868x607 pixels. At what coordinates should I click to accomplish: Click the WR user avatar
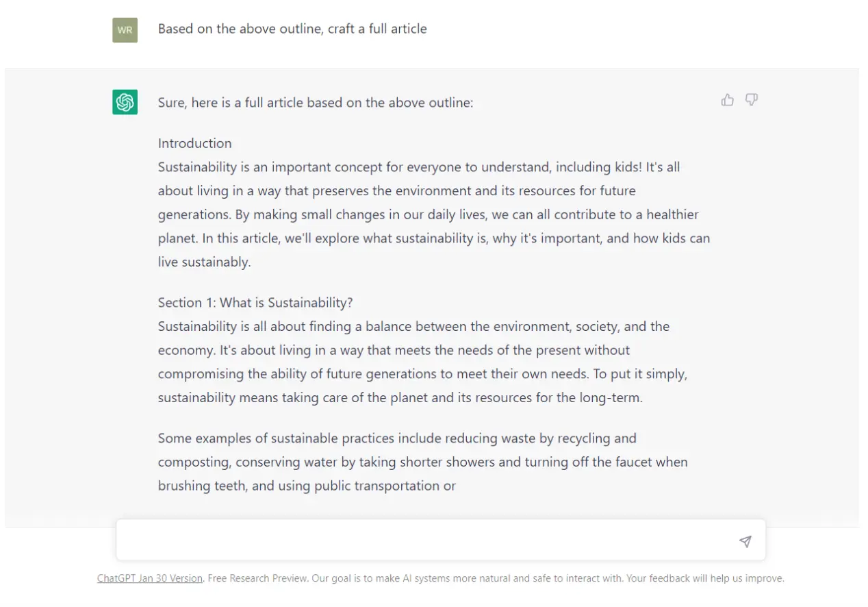(125, 30)
